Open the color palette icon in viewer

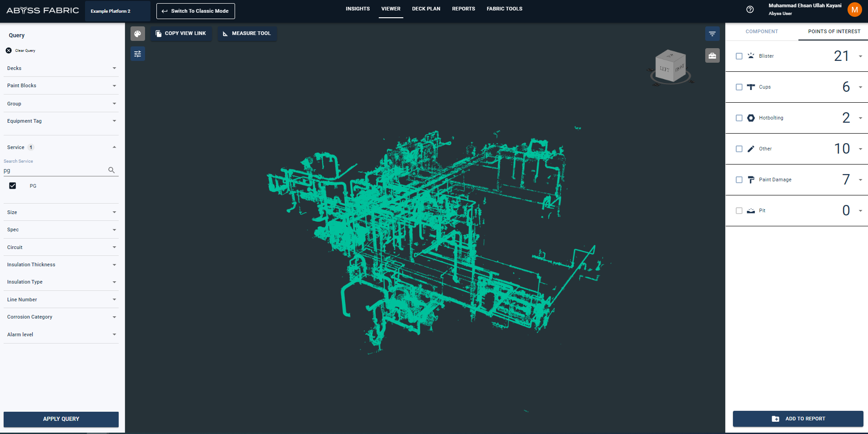(x=138, y=34)
